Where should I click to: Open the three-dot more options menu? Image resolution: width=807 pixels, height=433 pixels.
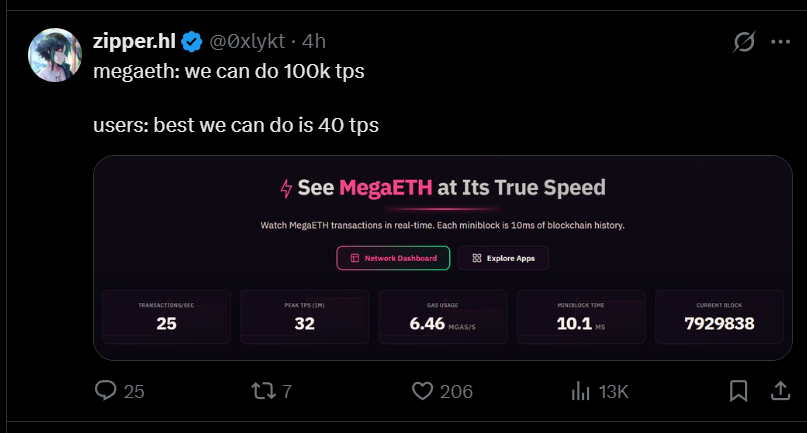[780, 42]
